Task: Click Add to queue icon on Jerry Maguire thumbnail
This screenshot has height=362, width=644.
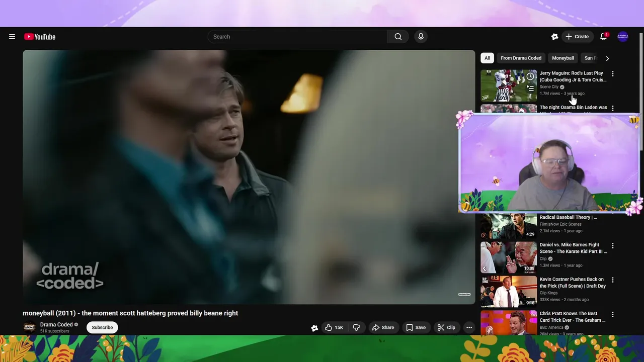Action: coord(530,89)
